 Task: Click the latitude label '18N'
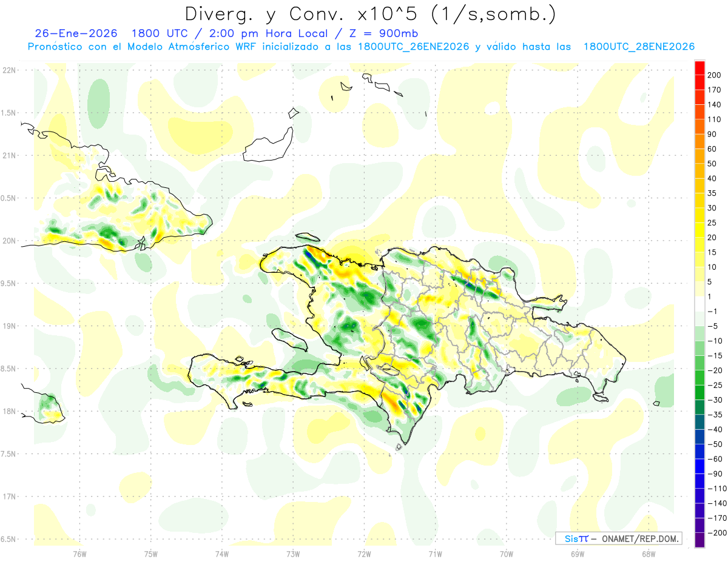point(8,411)
